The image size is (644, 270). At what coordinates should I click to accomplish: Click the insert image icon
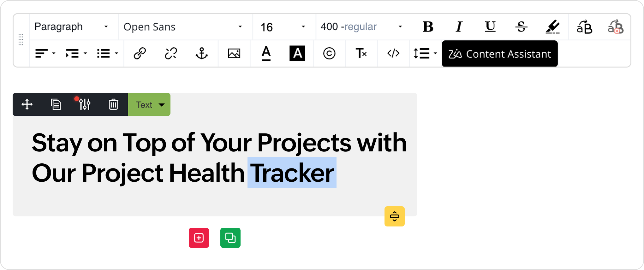(x=234, y=54)
